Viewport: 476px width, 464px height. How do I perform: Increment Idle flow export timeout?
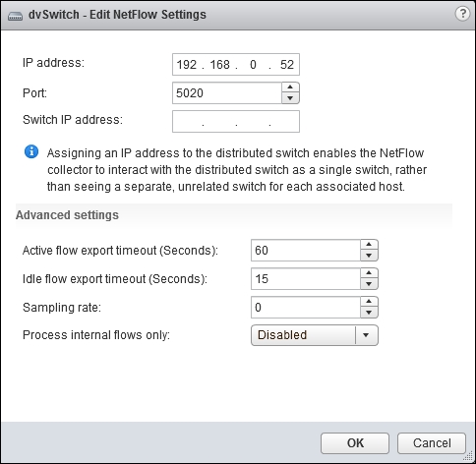click(369, 273)
